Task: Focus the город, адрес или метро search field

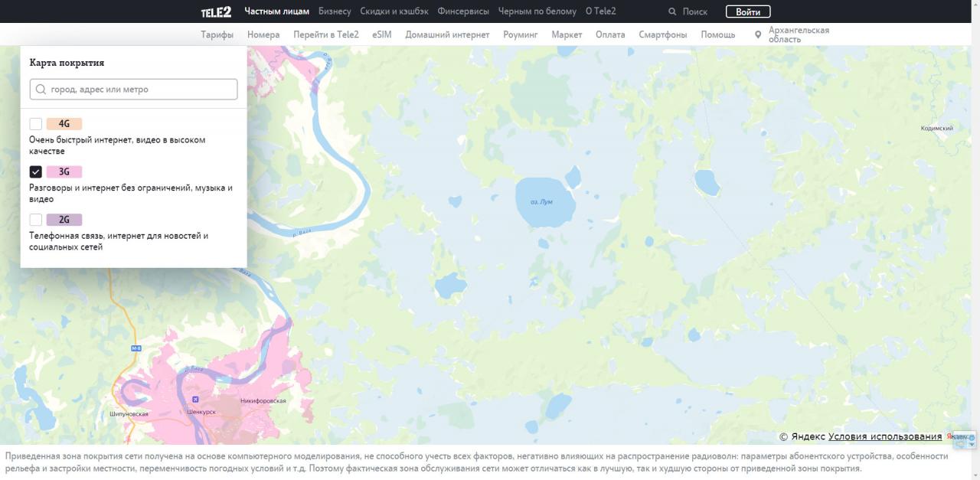Action: click(x=133, y=90)
